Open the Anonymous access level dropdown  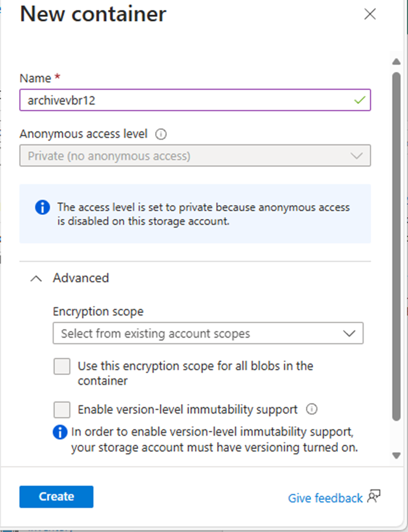pos(195,156)
